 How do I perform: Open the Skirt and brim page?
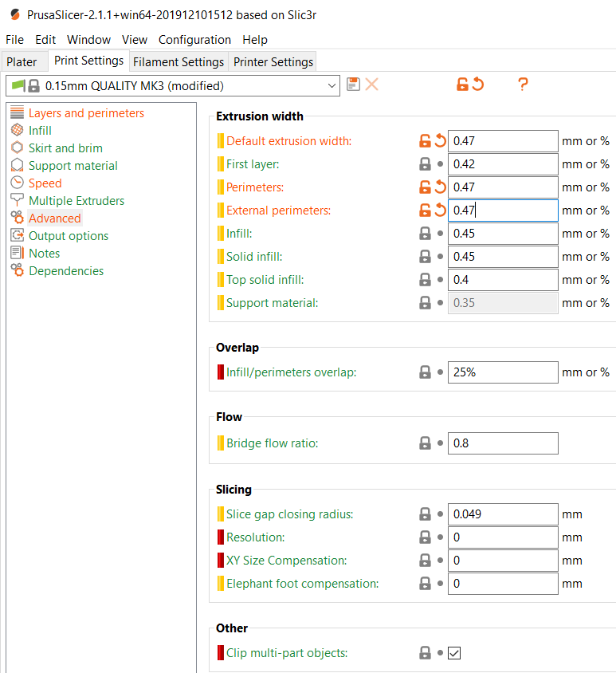[65, 148]
